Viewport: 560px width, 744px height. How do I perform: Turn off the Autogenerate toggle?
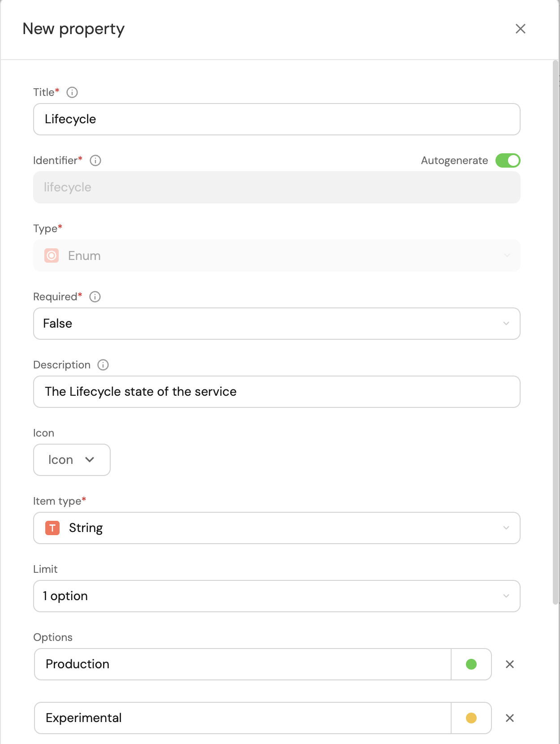pos(508,160)
